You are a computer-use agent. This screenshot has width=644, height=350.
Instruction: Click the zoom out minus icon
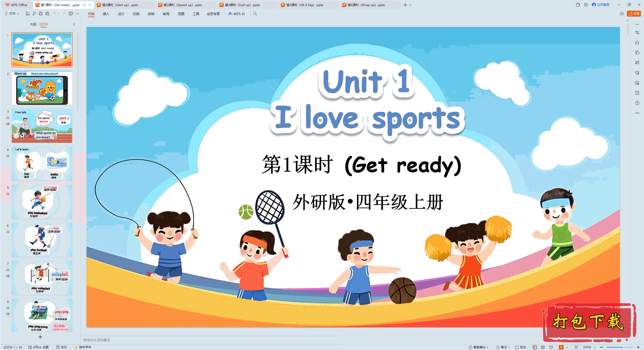(601, 347)
